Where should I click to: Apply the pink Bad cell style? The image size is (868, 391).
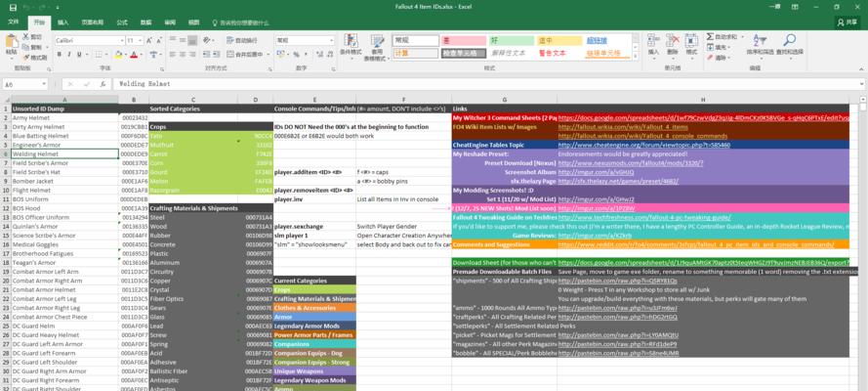point(464,40)
